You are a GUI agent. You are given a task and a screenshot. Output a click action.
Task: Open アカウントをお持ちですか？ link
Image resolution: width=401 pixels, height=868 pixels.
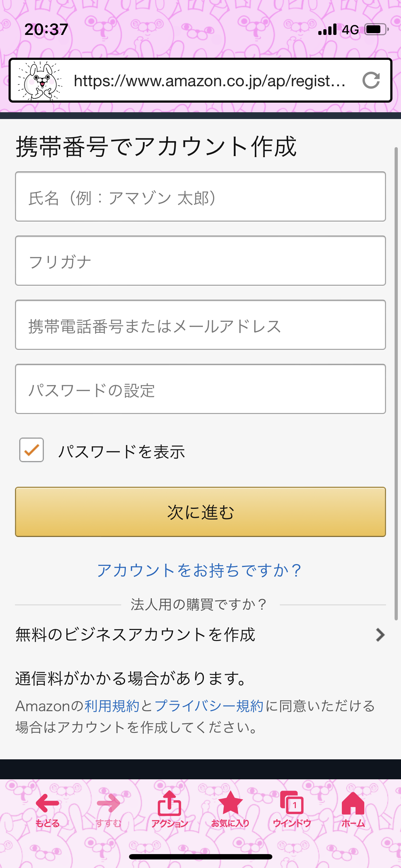point(200,570)
